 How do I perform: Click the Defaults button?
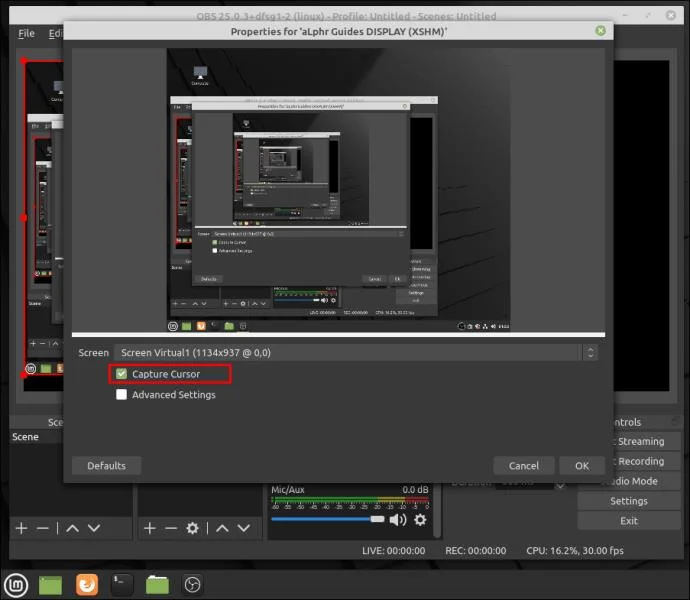(x=106, y=466)
